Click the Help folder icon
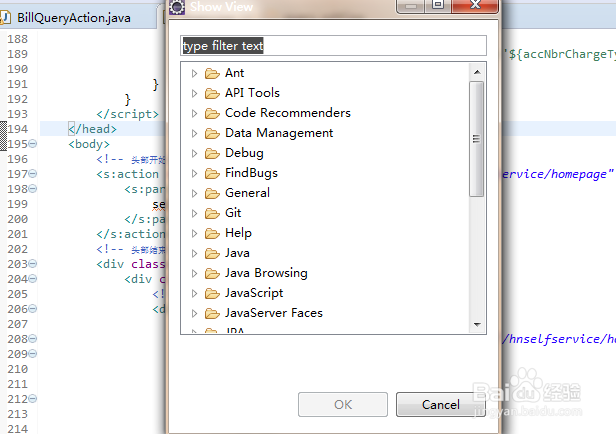 coord(212,233)
